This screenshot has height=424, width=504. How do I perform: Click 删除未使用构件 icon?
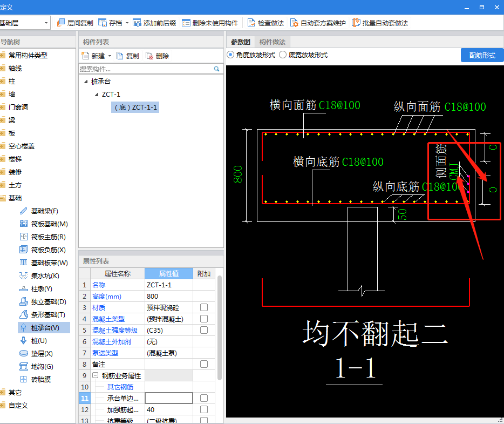pyautogui.click(x=186, y=23)
